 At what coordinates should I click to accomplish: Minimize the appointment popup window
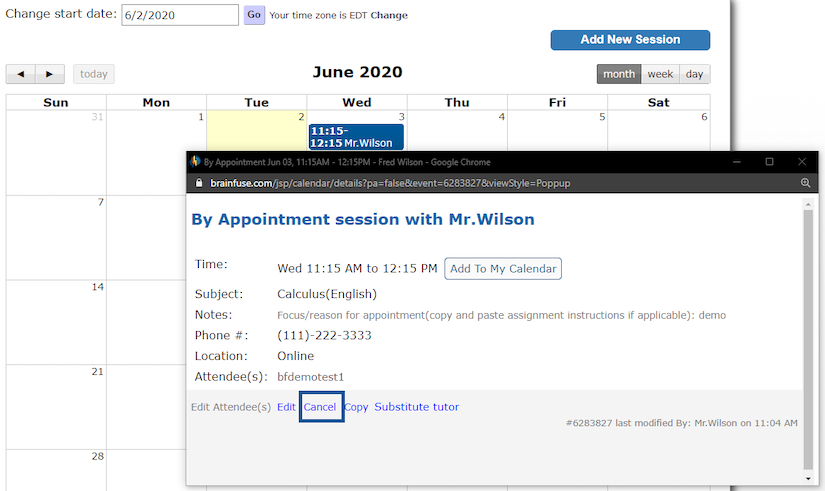(736, 162)
